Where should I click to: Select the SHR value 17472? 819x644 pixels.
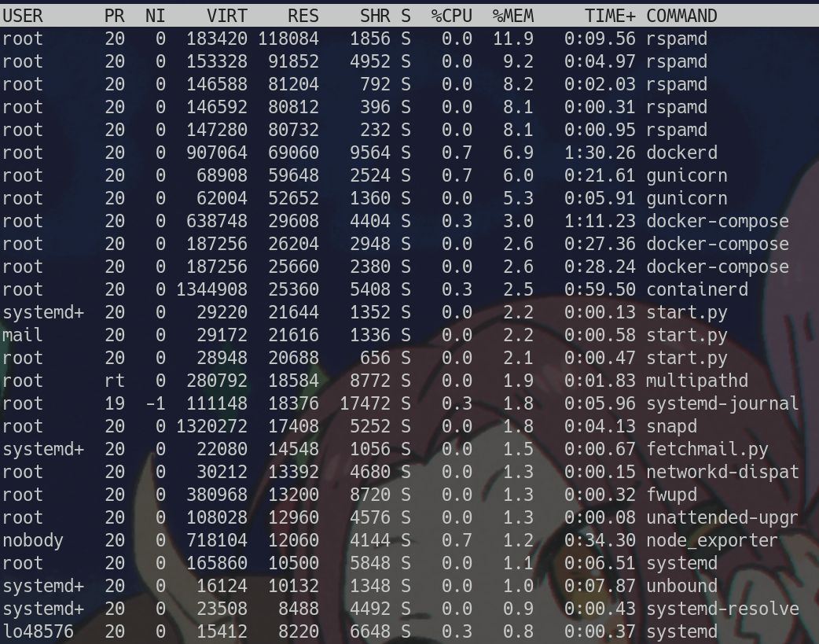coord(365,403)
